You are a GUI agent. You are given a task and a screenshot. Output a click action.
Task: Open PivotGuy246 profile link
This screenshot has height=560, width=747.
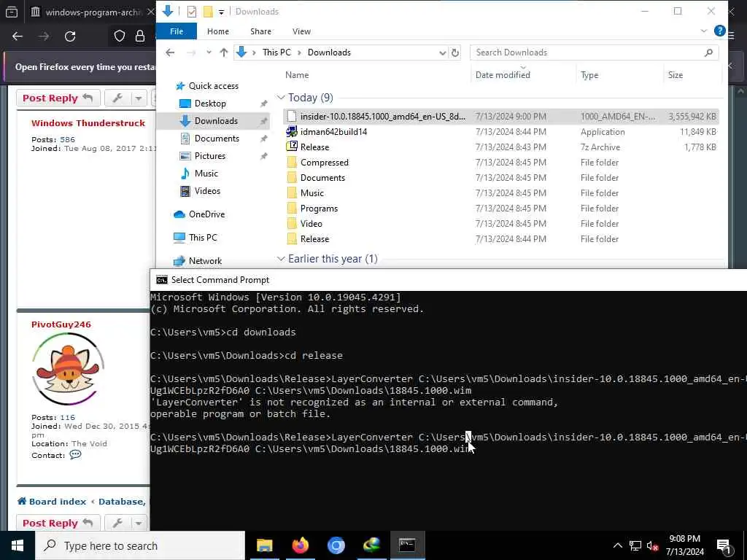tap(61, 324)
